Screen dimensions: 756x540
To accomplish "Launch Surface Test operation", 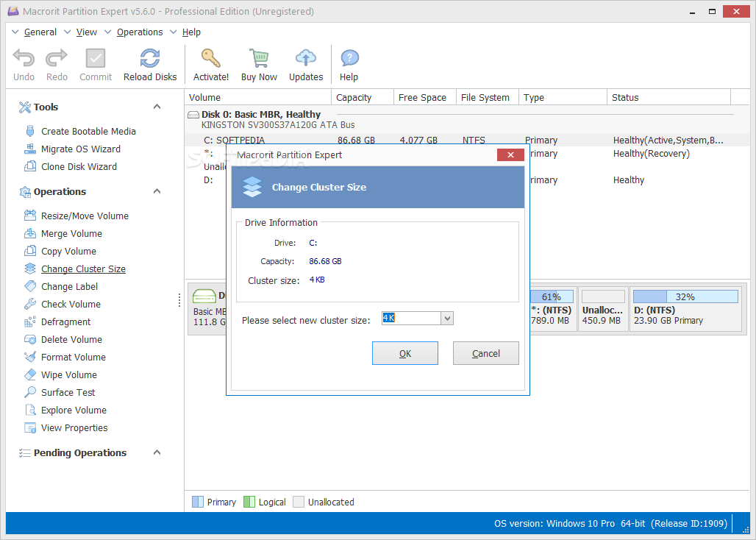I will pos(68,392).
